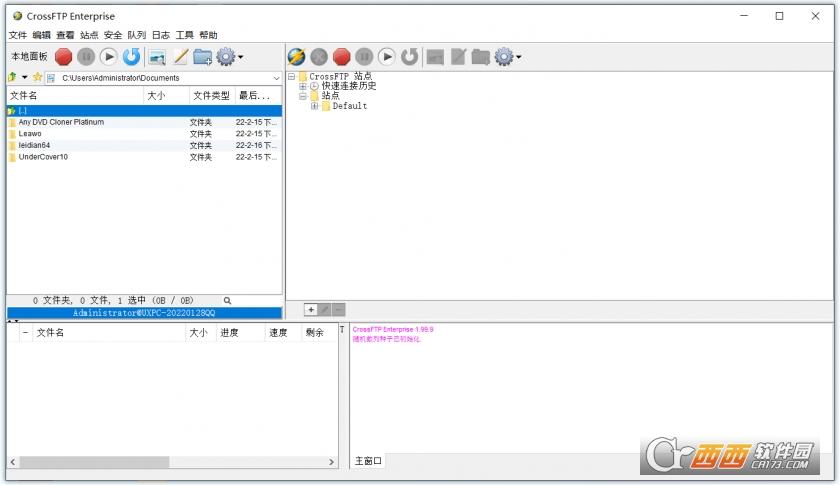
Task: Click the remote panel pause icon
Action: tap(364, 56)
